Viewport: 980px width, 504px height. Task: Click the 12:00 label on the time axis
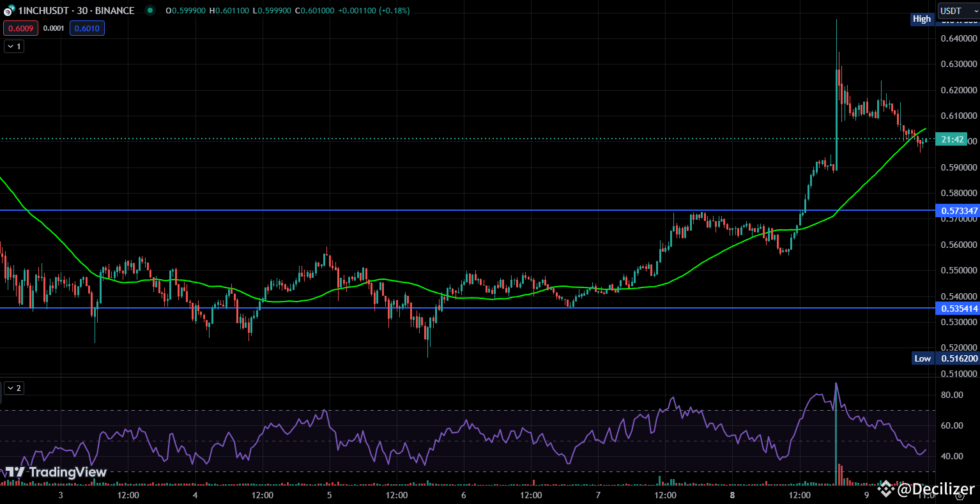(x=128, y=495)
